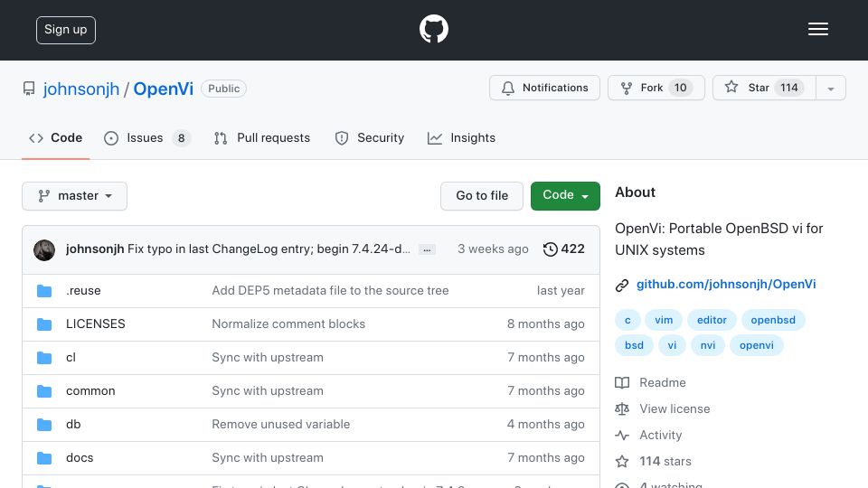Open the docs folder
The height and width of the screenshot is (488, 868).
pyautogui.click(x=80, y=457)
